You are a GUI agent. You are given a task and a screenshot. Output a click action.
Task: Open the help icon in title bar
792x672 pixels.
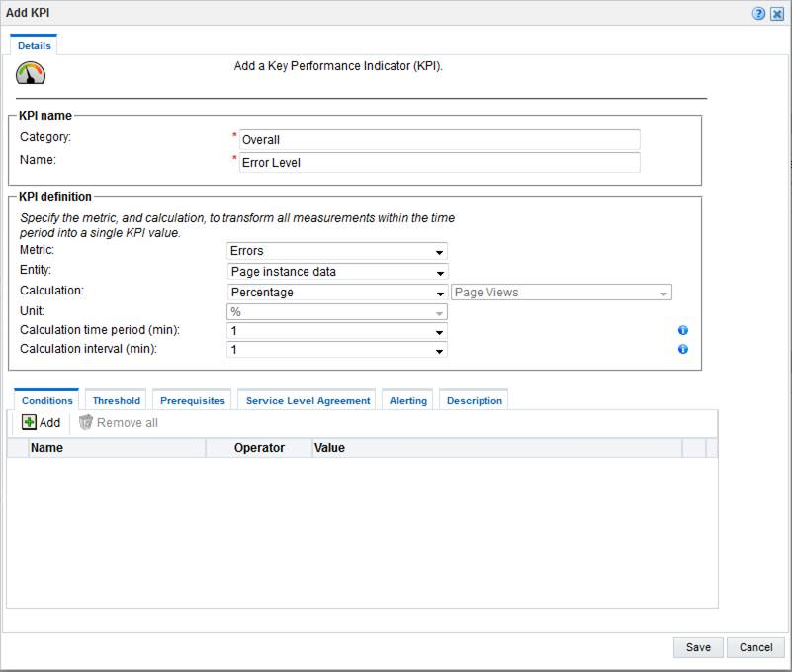click(x=758, y=14)
